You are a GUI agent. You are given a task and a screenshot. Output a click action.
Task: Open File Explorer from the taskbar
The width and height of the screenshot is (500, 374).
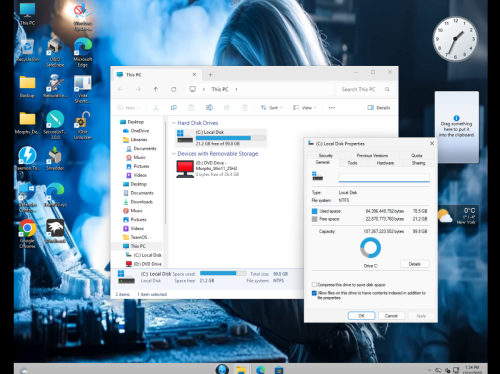[x=241, y=370]
